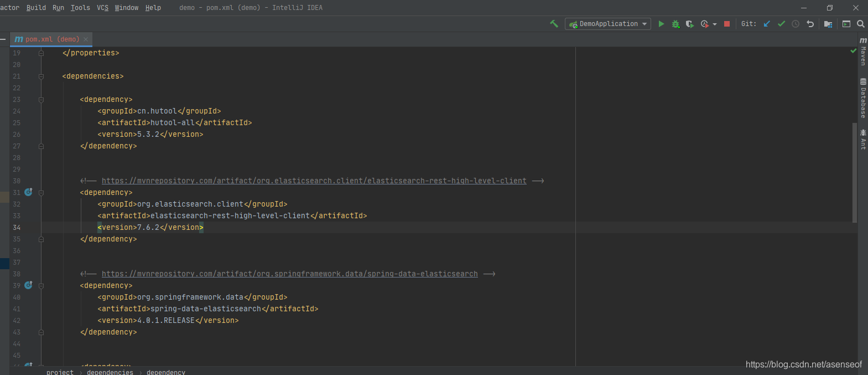Restore down the IntelliJ window
Screen dimensions: 868x375
tap(830, 8)
